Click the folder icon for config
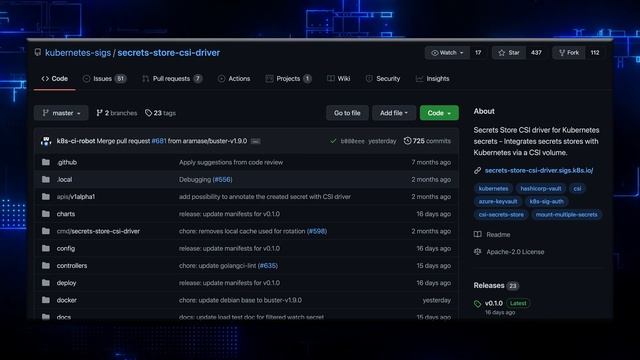640x360 pixels. (x=46, y=248)
